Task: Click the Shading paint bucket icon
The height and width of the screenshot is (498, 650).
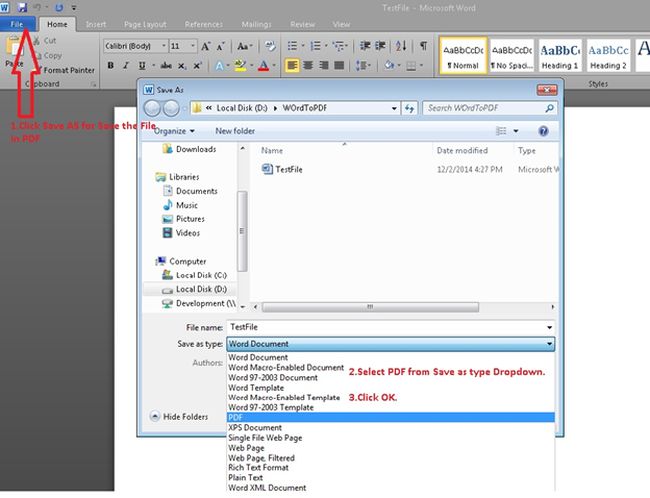Action: 389,66
